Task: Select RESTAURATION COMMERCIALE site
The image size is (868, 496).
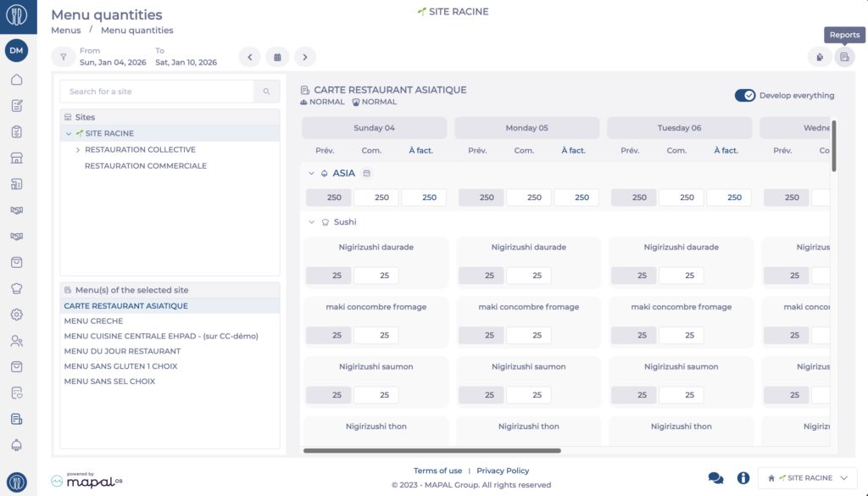Action: [x=146, y=165]
